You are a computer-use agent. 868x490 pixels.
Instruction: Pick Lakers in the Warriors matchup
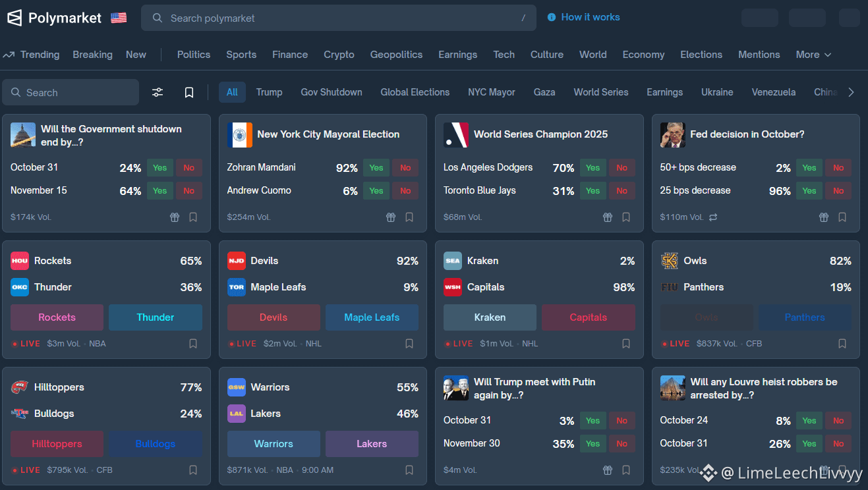coord(372,444)
